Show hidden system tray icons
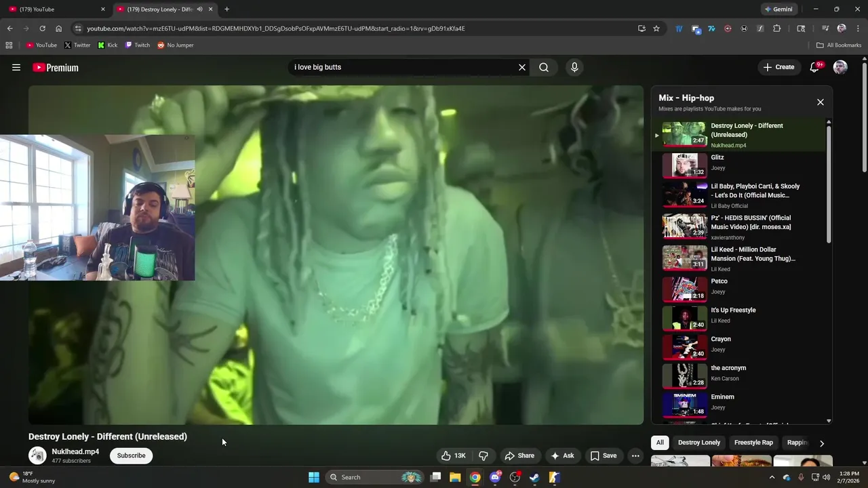The width and height of the screenshot is (868, 488). (x=772, y=477)
